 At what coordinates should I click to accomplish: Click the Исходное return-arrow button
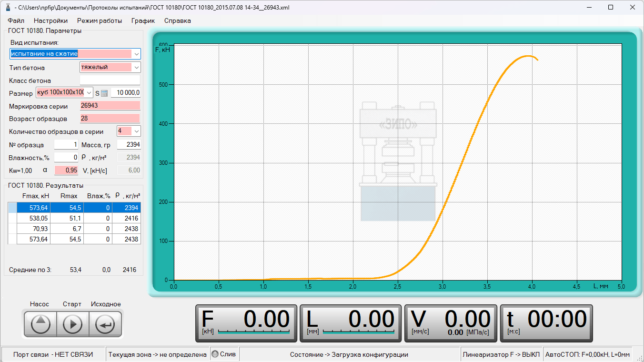(105, 324)
